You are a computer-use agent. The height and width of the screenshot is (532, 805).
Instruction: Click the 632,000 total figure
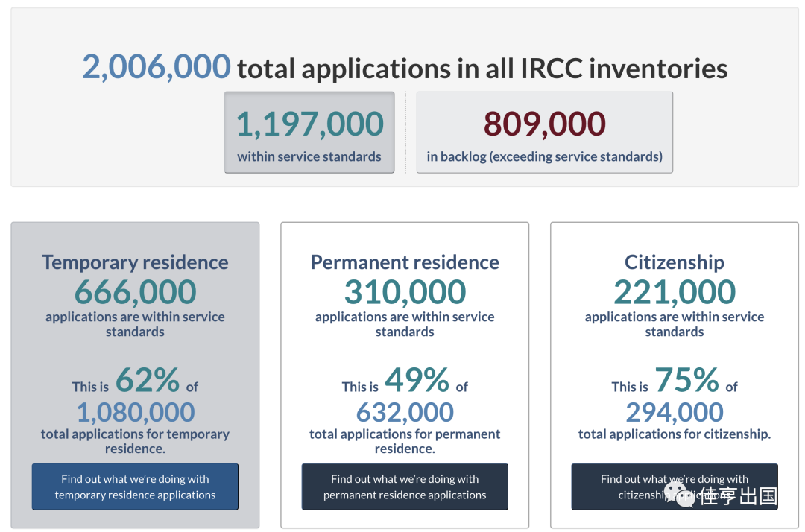click(405, 412)
